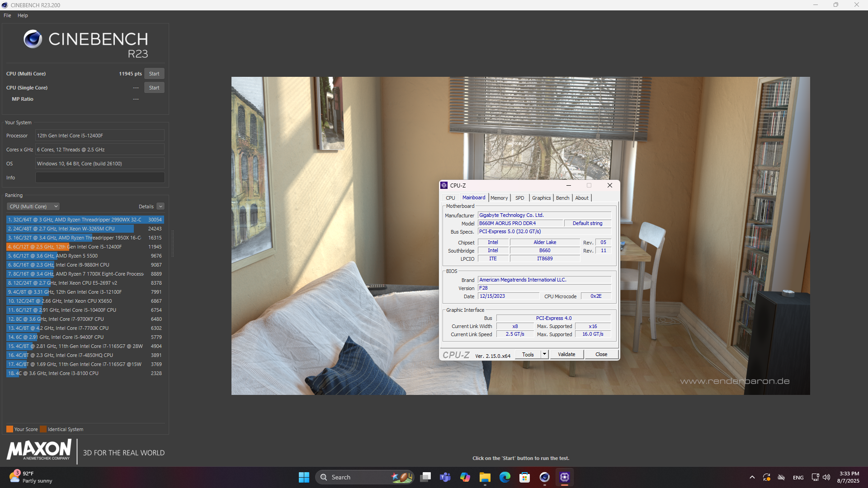Expand the ranking Details arrow
868x488 pixels.
pos(160,206)
